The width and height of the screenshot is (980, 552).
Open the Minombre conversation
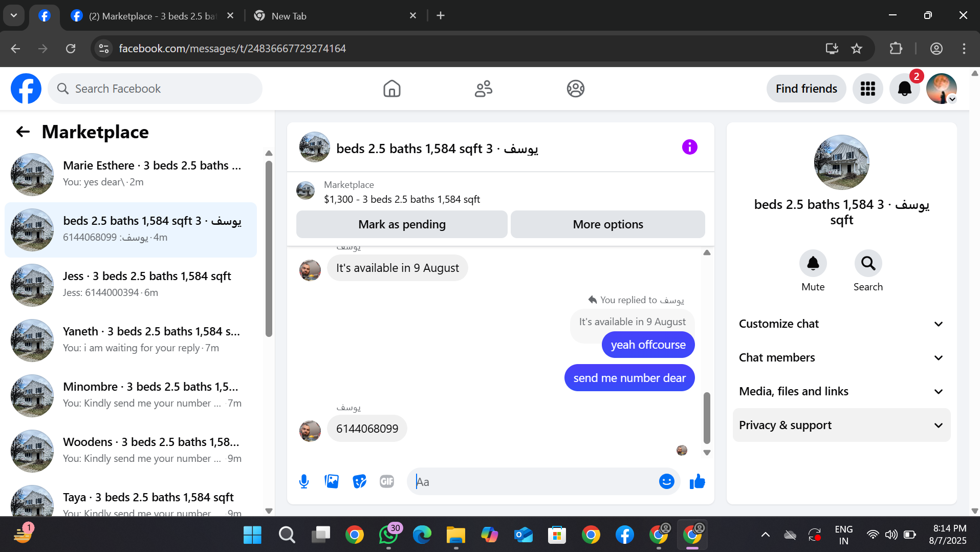tap(130, 396)
